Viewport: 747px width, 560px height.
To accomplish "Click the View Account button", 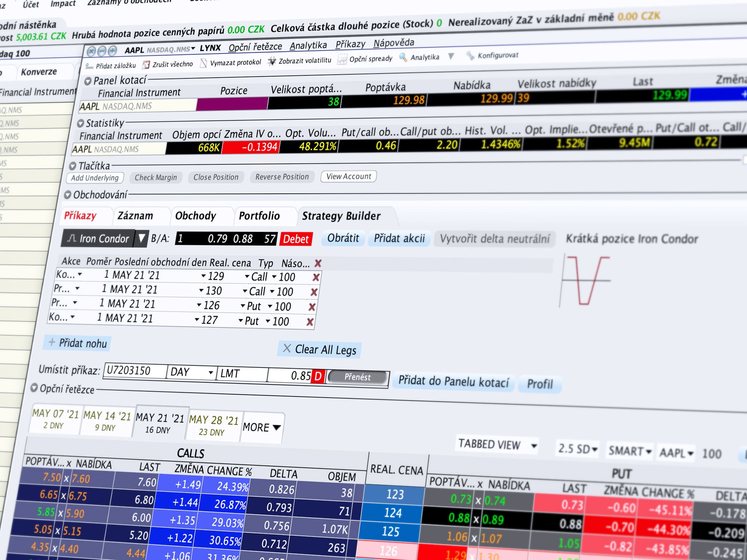I will point(349,176).
